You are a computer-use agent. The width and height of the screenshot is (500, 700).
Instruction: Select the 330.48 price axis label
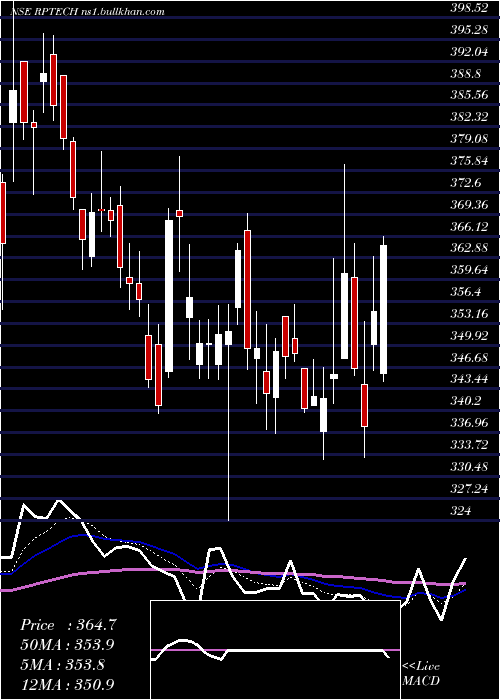click(x=469, y=467)
